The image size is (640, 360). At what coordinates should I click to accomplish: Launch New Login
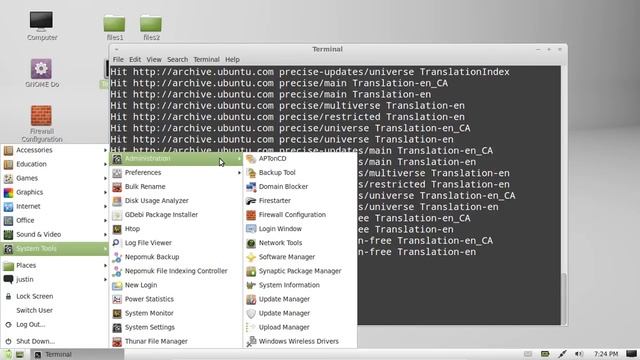176,285
